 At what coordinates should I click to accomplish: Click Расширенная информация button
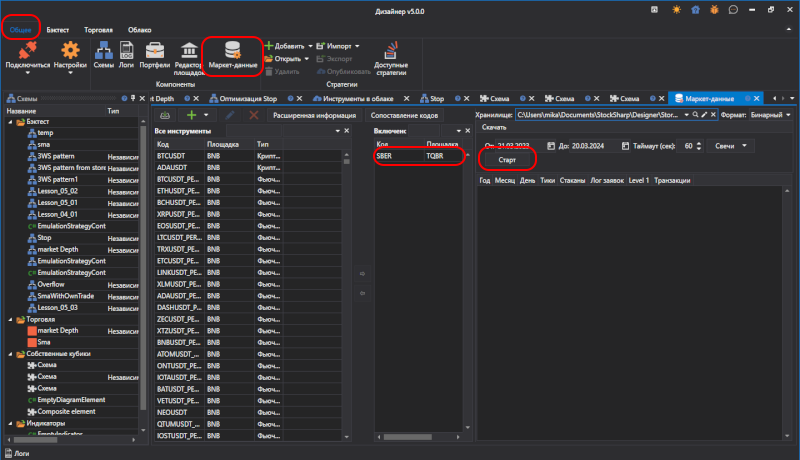314,115
